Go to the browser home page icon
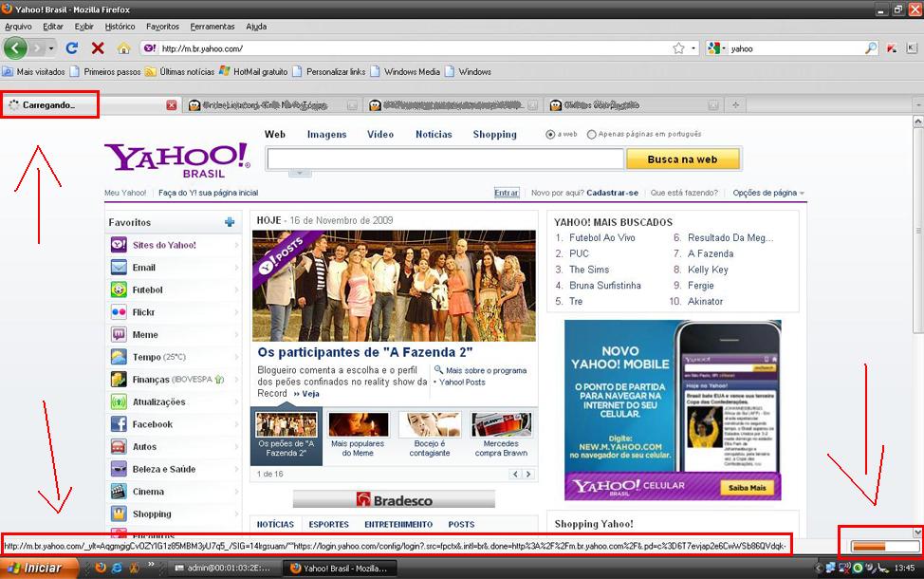 pos(123,48)
